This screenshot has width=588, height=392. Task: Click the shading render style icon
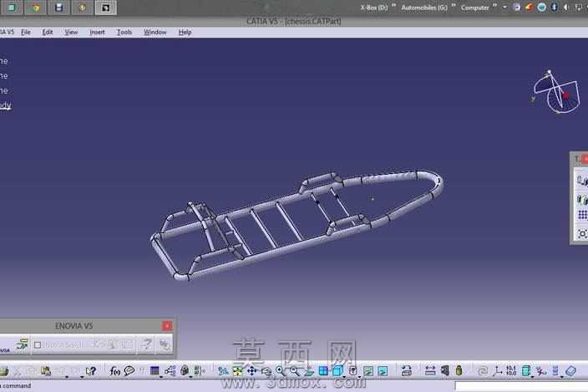click(352, 371)
